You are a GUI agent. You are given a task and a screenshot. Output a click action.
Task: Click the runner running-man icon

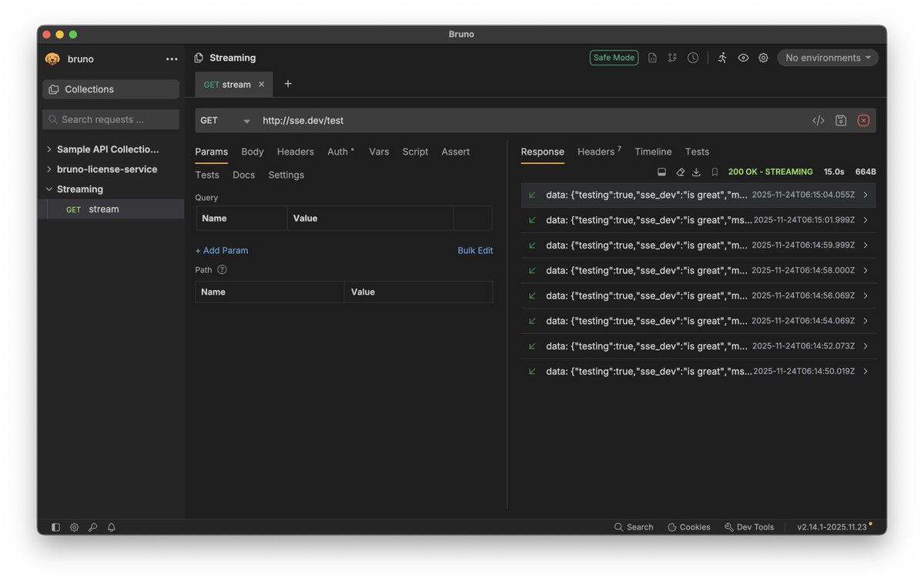pyautogui.click(x=721, y=58)
